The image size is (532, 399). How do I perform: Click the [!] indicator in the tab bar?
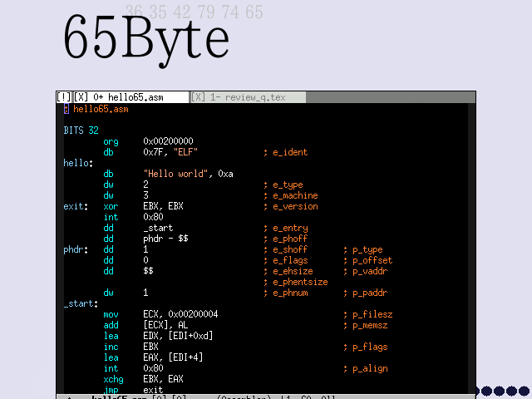pos(64,97)
